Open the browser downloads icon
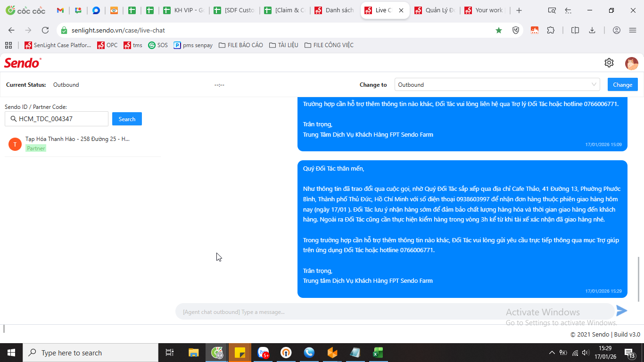 [x=592, y=30]
